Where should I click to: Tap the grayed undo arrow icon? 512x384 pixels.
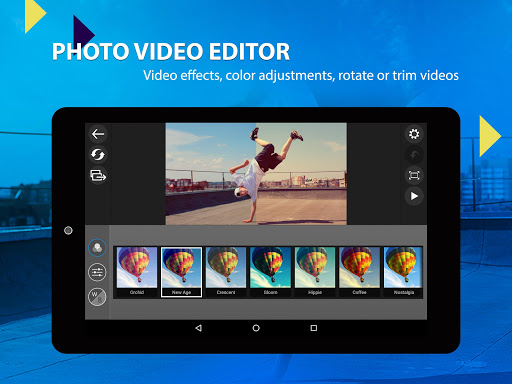tap(414, 155)
